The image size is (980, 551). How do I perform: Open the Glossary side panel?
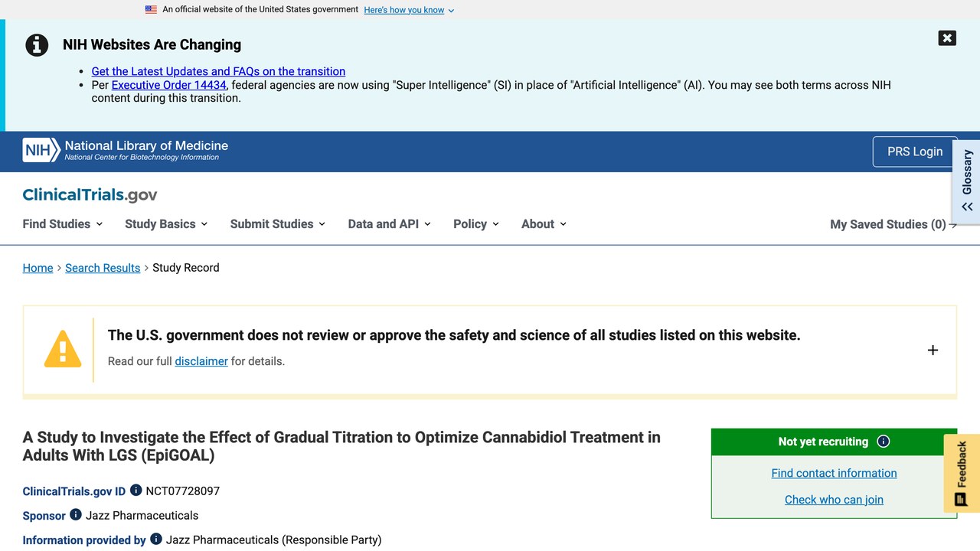(x=967, y=181)
